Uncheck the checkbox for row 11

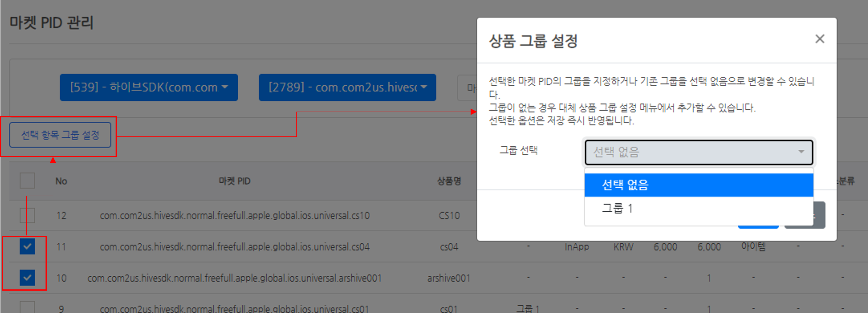[x=27, y=247]
